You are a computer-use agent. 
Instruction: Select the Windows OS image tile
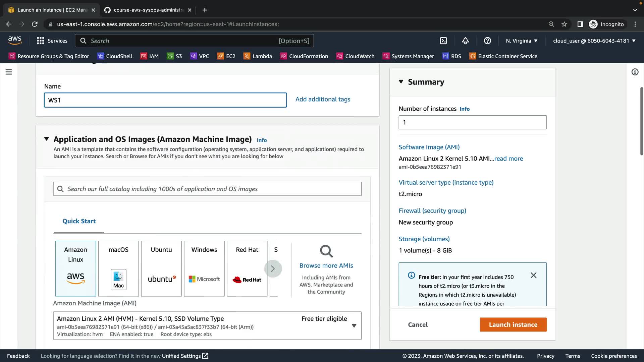(204, 268)
